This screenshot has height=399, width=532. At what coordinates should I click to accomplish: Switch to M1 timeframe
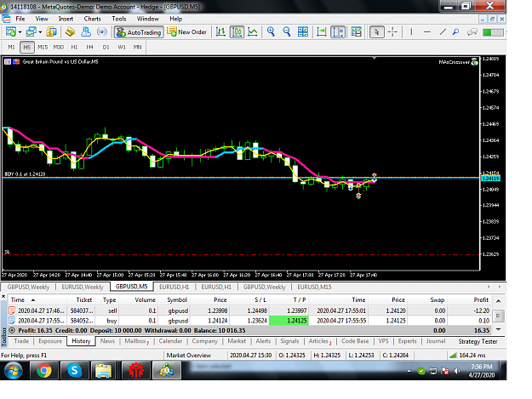point(12,47)
